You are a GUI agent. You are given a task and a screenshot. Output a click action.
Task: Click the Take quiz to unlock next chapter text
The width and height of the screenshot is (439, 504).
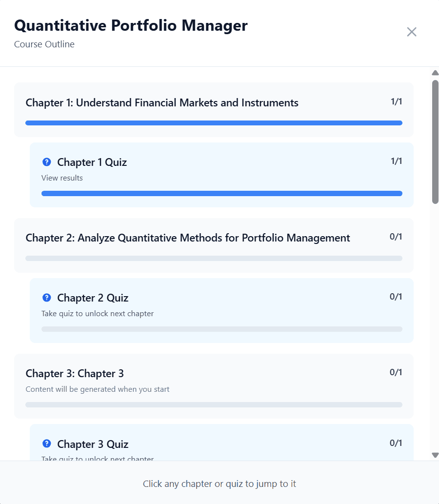click(x=97, y=313)
